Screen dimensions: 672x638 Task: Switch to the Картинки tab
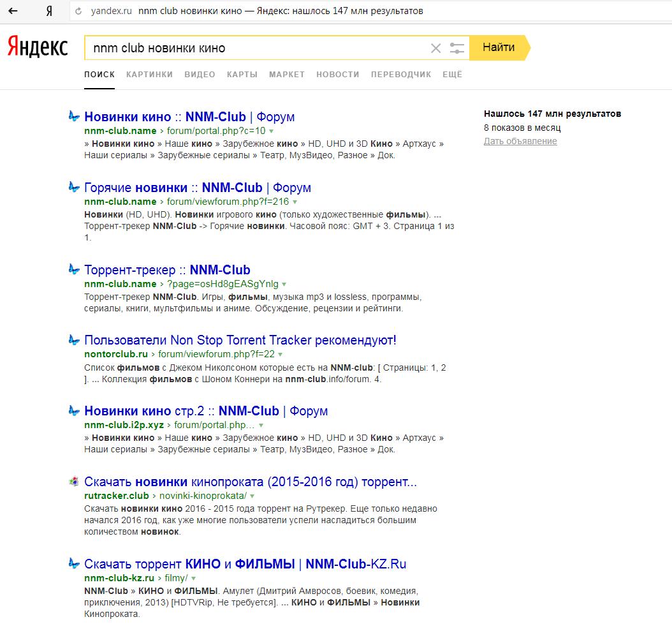coord(150,74)
